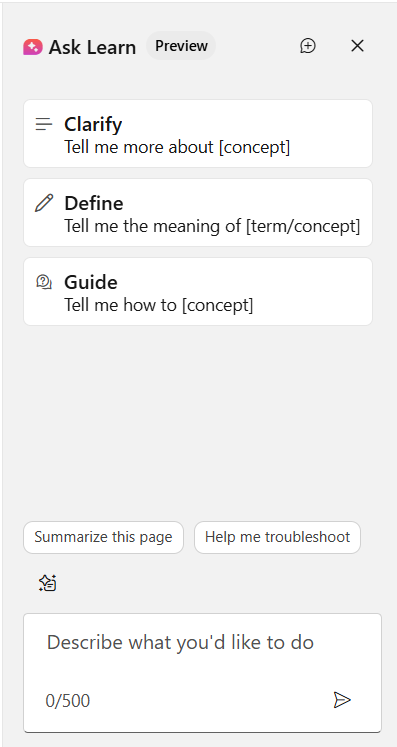Click the Ask Learn title text
This screenshot has width=397, height=747.
(92, 48)
